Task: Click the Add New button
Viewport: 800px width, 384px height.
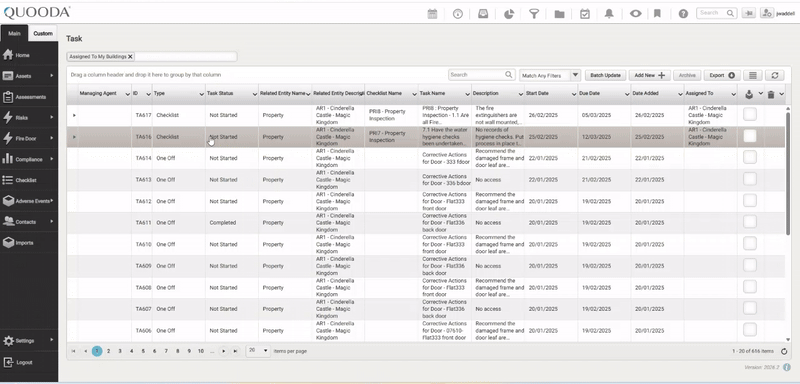Action: click(649, 75)
